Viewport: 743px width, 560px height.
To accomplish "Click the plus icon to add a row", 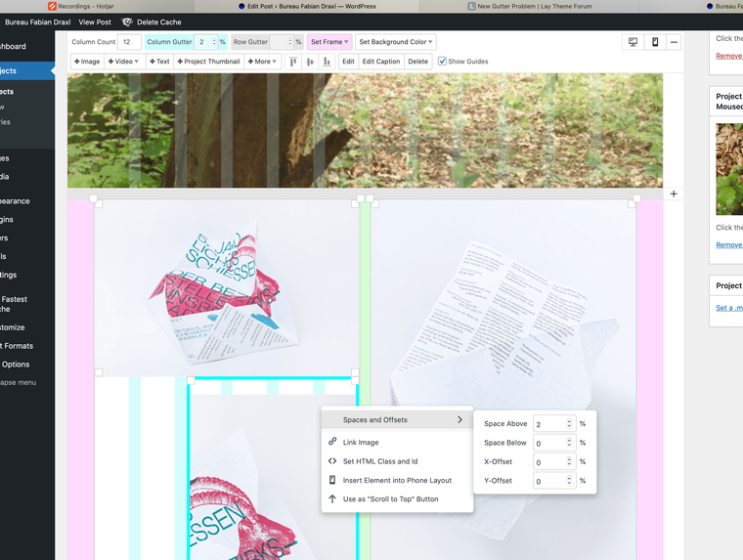I will pos(674,194).
